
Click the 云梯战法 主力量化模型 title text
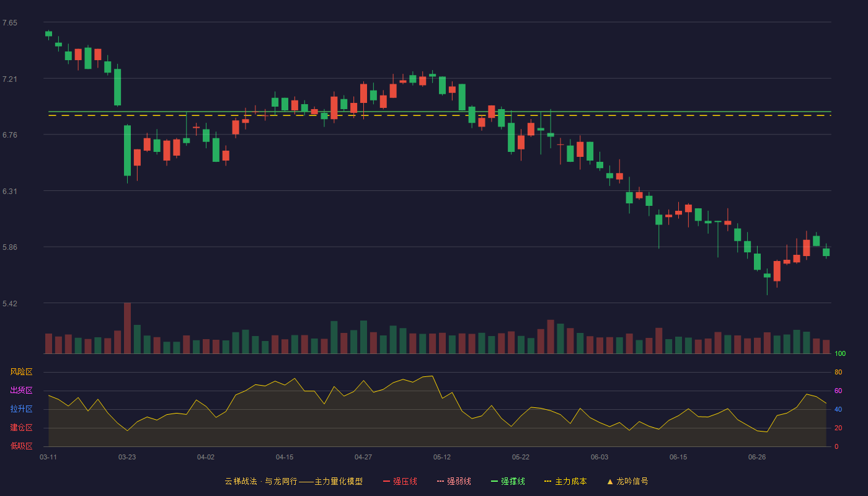point(293,481)
